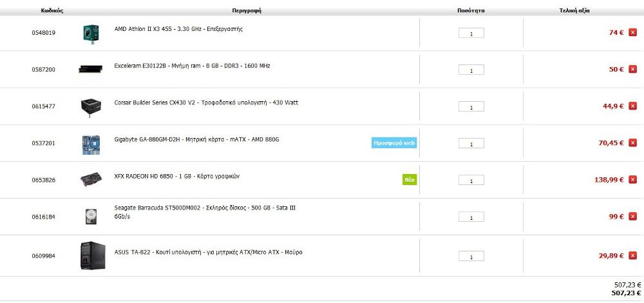Open Exceleram E30122B description link
644x303 pixels.
click(192, 66)
